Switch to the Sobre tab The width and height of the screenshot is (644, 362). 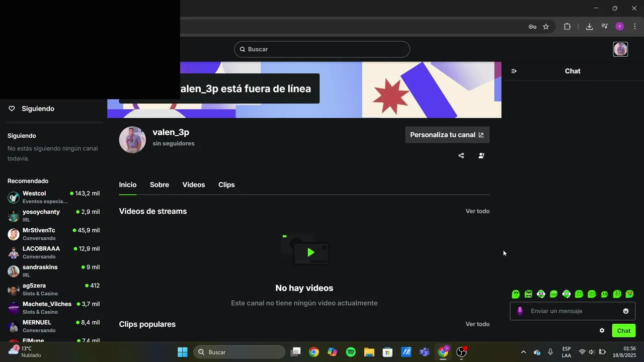click(x=159, y=185)
